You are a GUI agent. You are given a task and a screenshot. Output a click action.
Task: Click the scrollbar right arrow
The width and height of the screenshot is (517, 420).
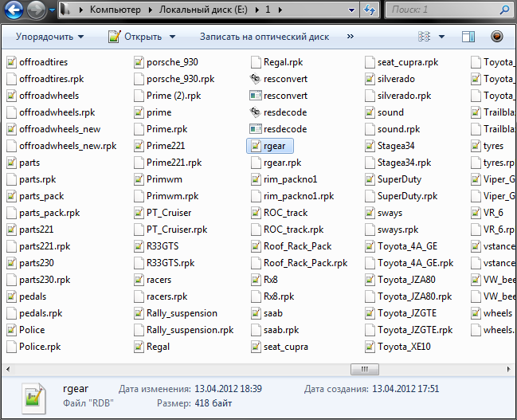pyautogui.click(x=508, y=369)
